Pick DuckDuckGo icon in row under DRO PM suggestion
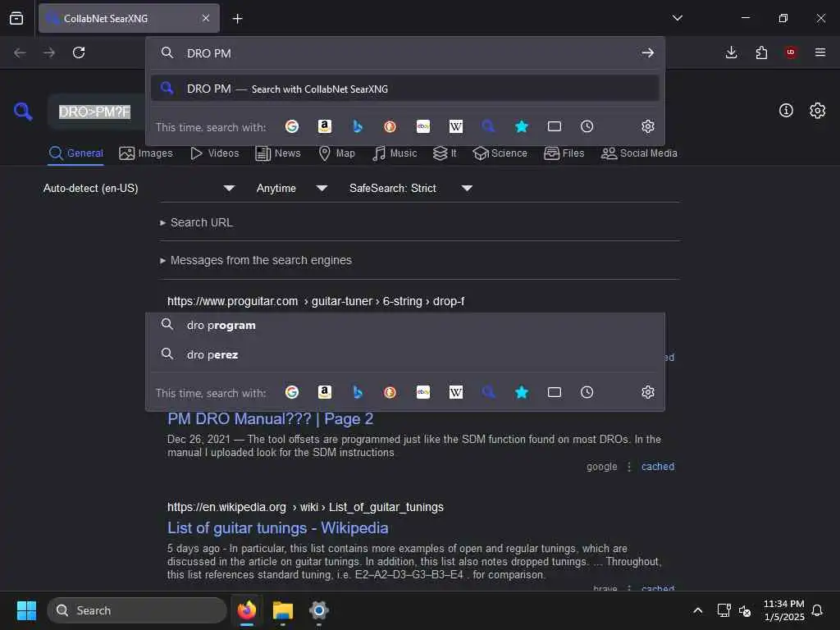Screen dimensions: 840x630 [390, 126]
